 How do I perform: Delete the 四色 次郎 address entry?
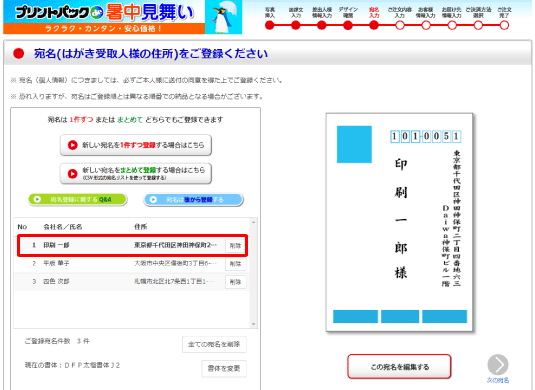click(x=235, y=282)
